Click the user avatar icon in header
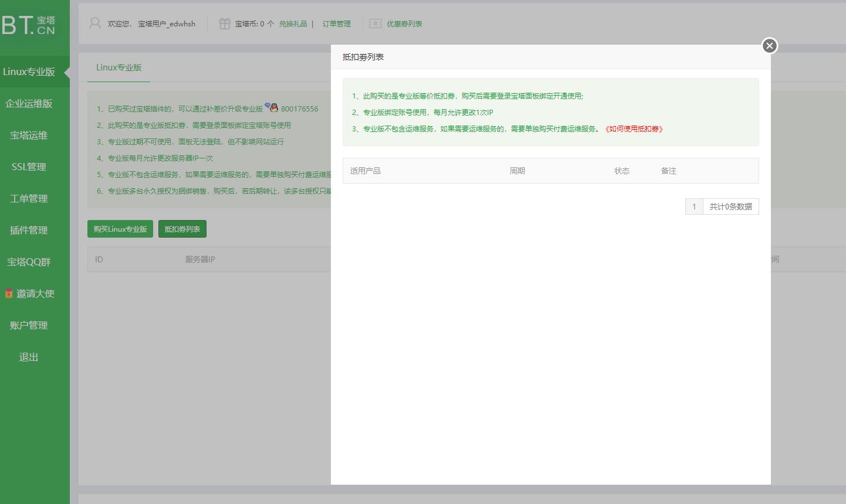Screen dimensions: 846x504 pos(95,23)
